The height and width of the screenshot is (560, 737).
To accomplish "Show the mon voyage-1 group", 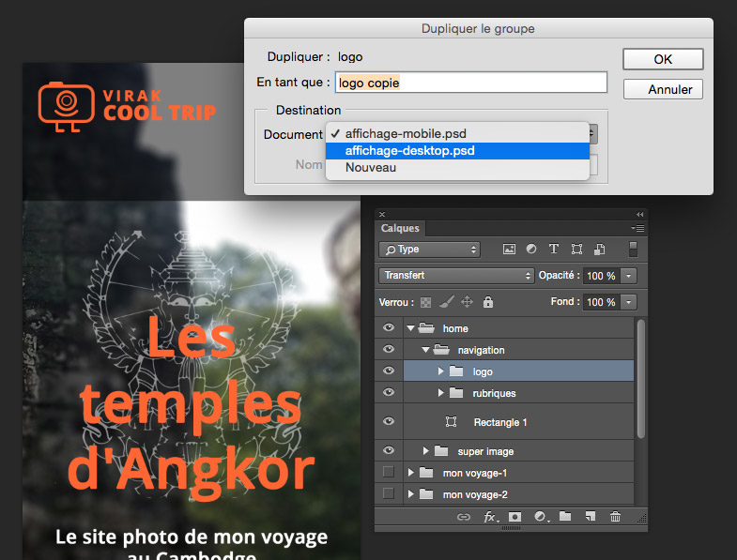I will coord(389,472).
